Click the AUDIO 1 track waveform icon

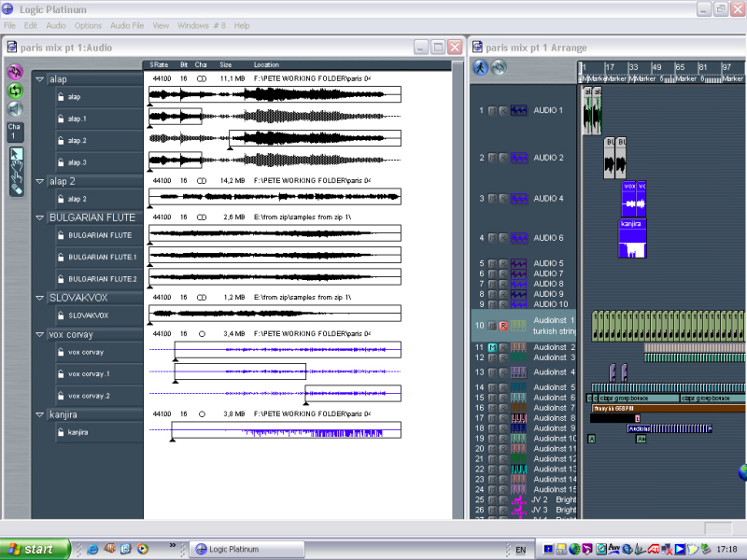coord(518,110)
